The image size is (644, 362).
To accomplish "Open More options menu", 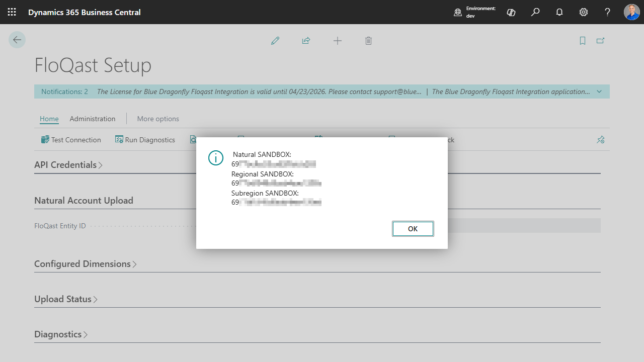I will 158,119.
